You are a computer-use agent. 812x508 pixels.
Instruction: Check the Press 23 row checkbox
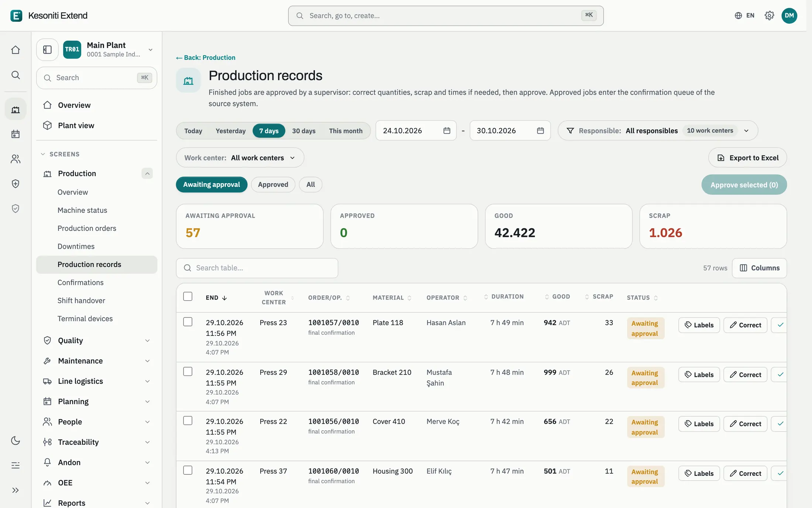click(x=188, y=322)
